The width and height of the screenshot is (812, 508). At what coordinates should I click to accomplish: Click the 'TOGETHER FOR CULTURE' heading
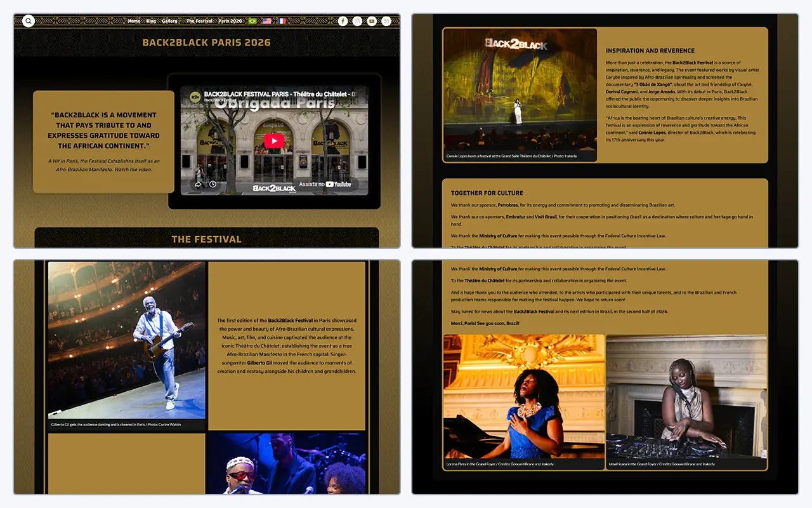tap(487, 193)
